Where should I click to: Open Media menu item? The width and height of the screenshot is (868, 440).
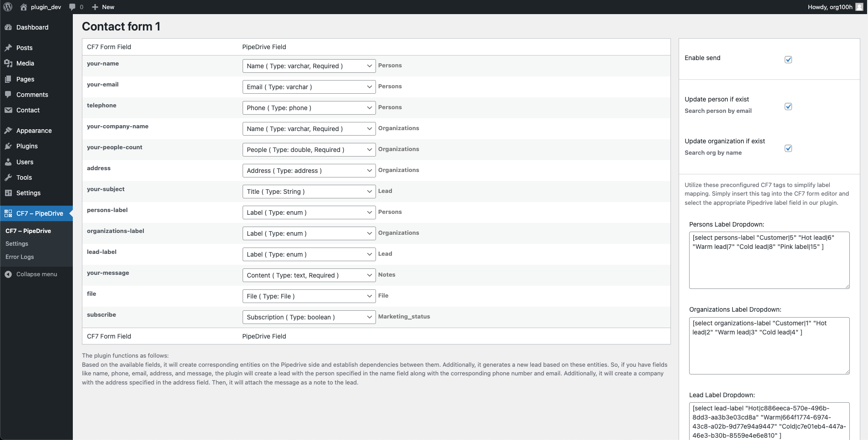pyautogui.click(x=36, y=63)
